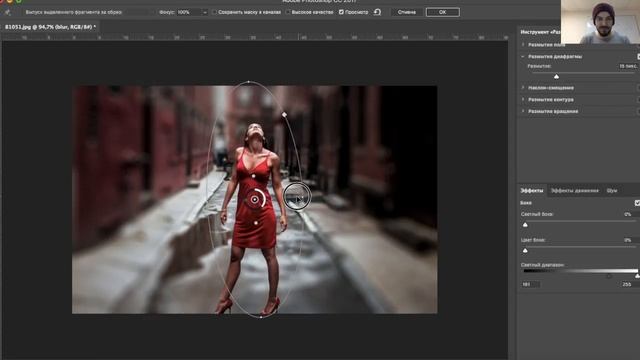Click the reset all pins arrow icon
640x360 pixels.
coord(378,12)
